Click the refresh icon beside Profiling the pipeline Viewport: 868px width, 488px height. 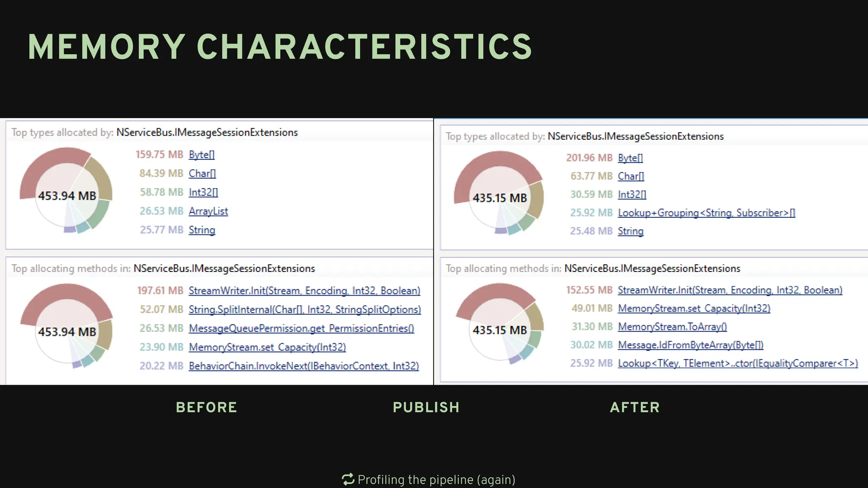coord(348,480)
